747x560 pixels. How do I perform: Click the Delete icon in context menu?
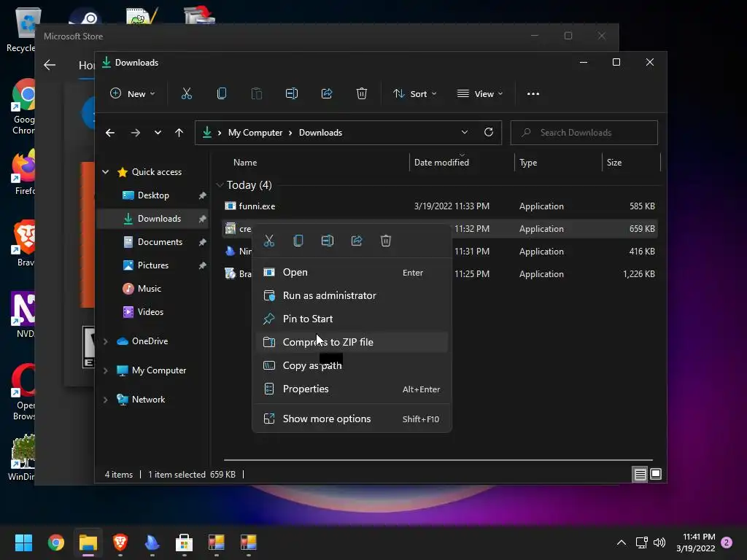coord(386,241)
